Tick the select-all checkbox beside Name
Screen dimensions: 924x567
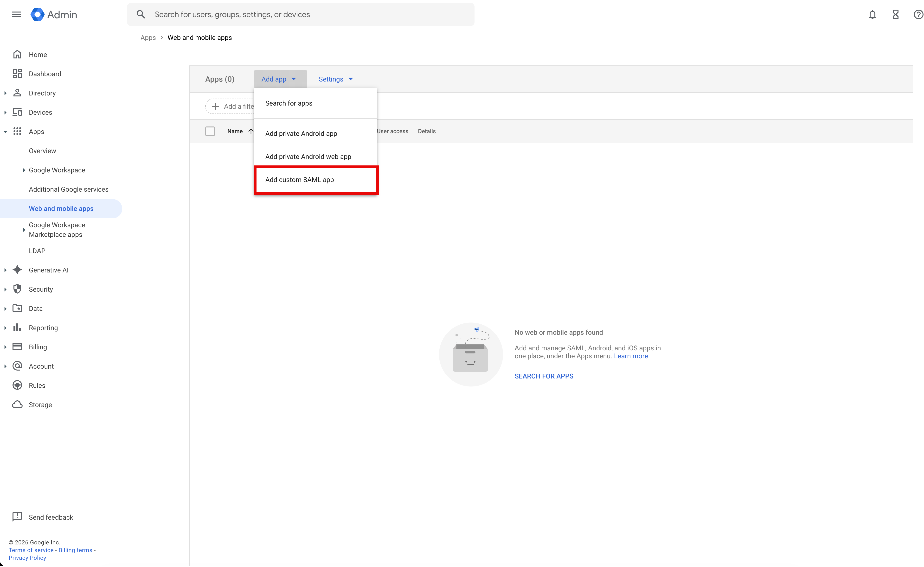[x=210, y=131]
